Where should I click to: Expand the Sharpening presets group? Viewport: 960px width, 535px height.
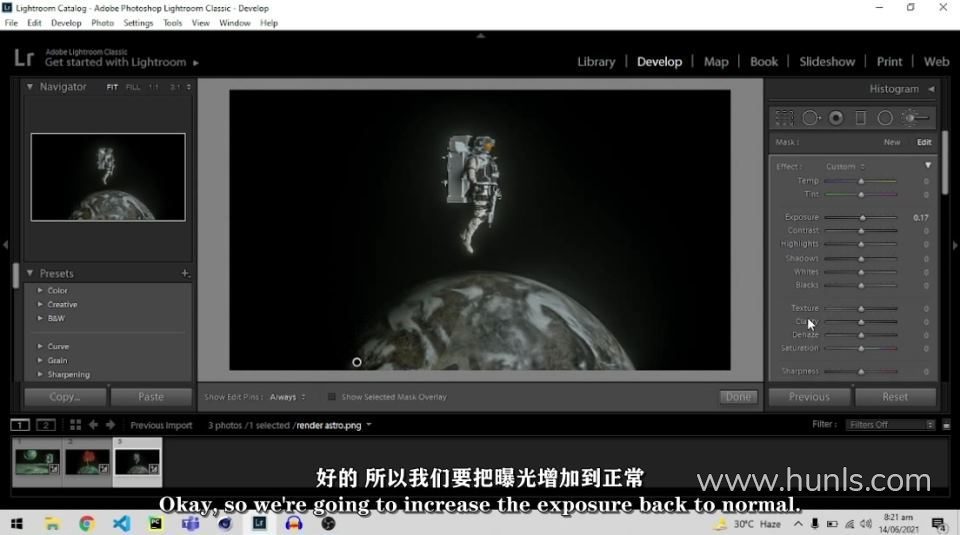[x=40, y=374]
